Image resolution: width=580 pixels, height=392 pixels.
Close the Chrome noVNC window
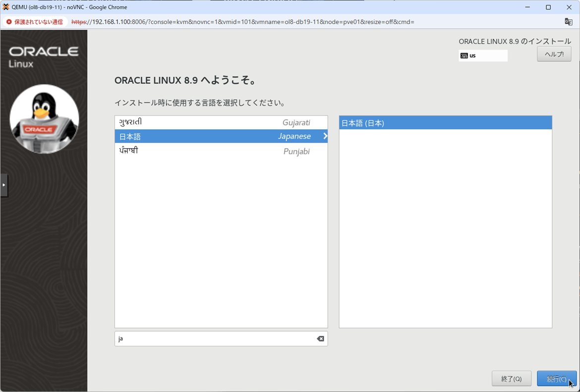point(569,7)
